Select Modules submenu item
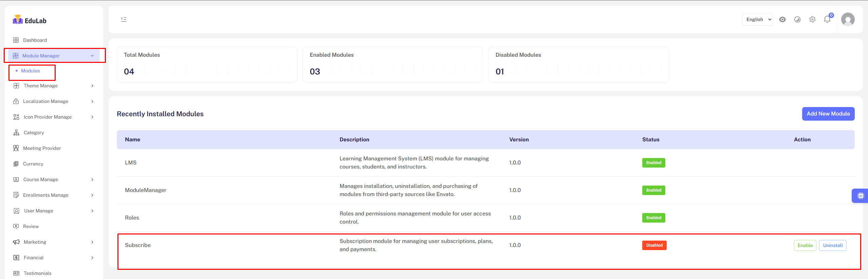The height and width of the screenshot is (279, 868). [31, 71]
